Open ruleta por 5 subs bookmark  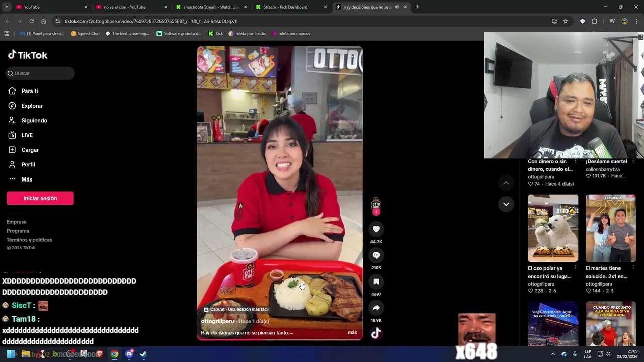(247, 33)
